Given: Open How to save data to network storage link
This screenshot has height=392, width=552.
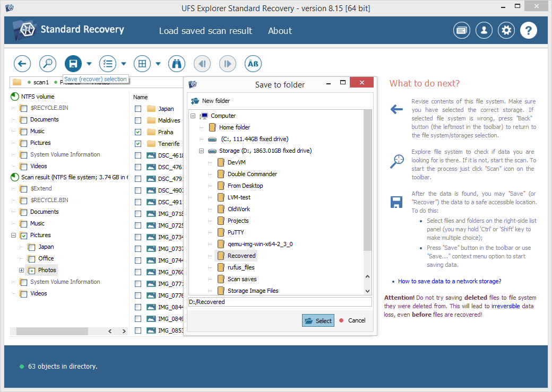Looking at the screenshot, I should [x=450, y=281].
